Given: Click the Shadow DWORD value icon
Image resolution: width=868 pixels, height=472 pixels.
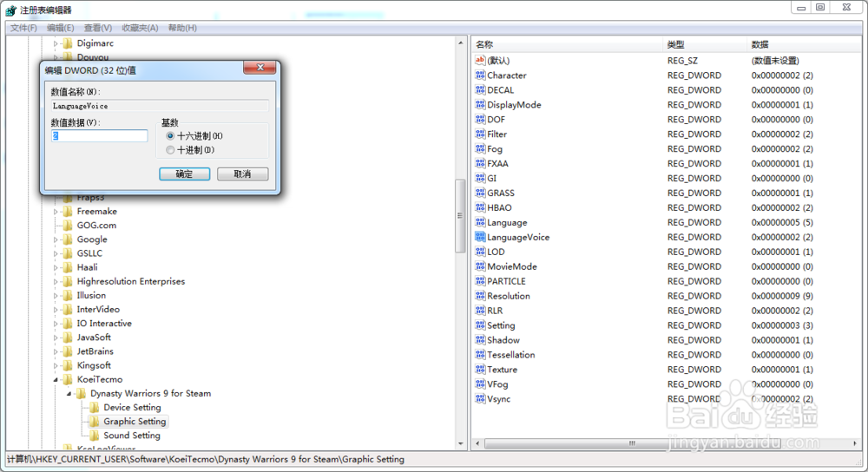Looking at the screenshot, I should pos(480,340).
